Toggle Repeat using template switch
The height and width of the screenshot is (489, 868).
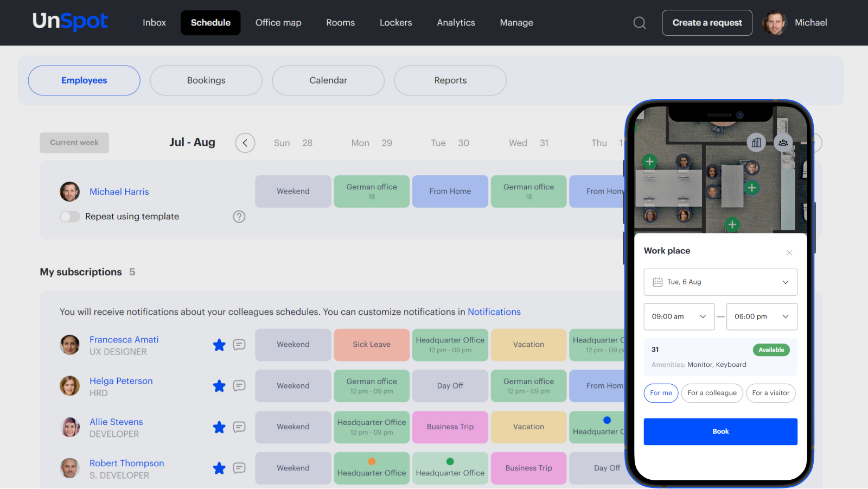70,217
